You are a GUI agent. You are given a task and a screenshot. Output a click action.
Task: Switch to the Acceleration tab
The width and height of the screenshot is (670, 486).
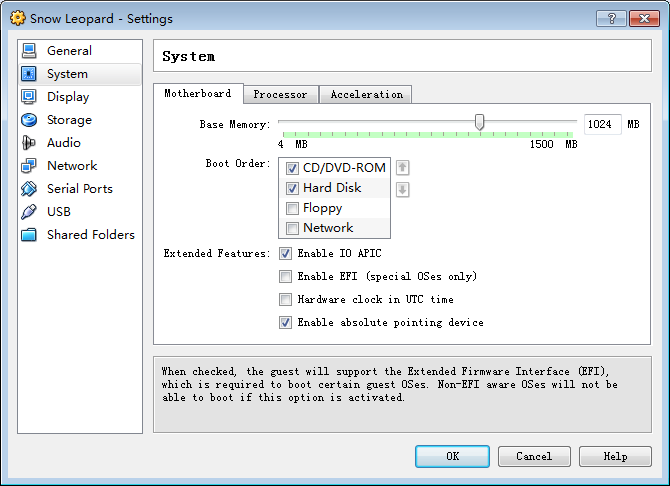pos(366,94)
